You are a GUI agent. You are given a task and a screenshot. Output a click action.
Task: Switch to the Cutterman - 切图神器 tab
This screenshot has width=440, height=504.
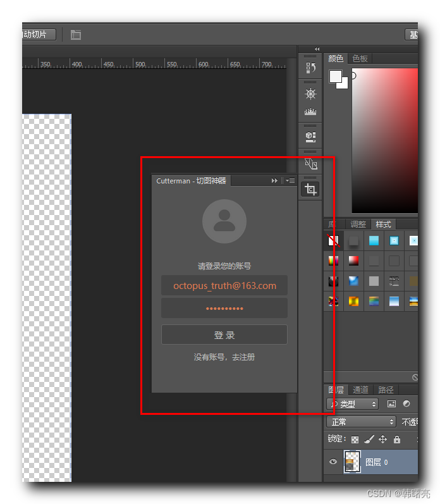pyautogui.click(x=191, y=181)
